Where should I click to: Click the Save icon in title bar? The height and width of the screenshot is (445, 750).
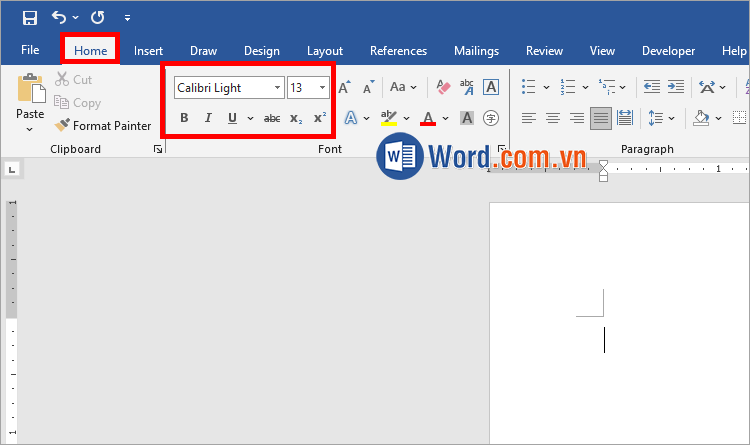pos(30,18)
